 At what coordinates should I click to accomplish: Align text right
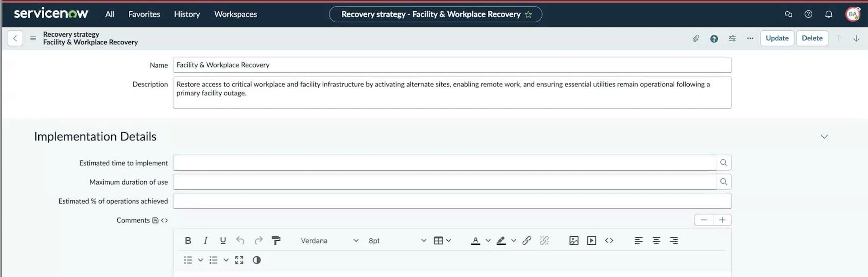(673, 241)
